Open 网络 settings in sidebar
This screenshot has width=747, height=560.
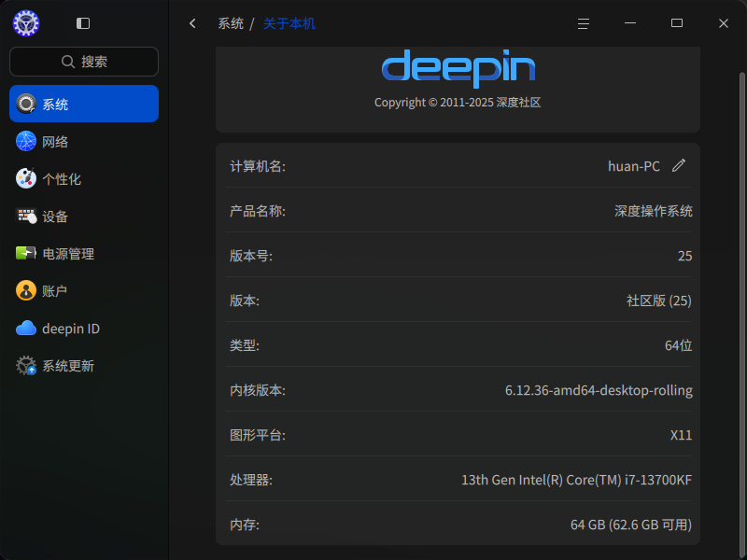coord(84,142)
